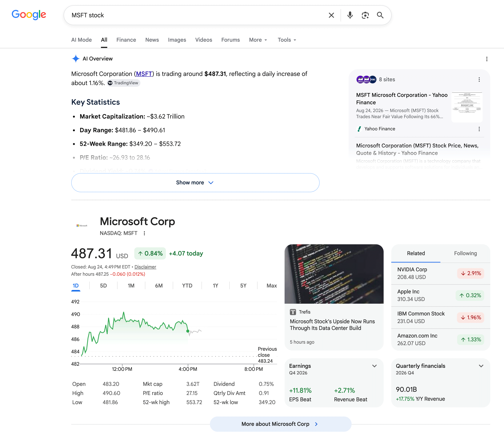The image size is (504, 438).
Task: Open the Images tab
Action: [x=177, y=40]
